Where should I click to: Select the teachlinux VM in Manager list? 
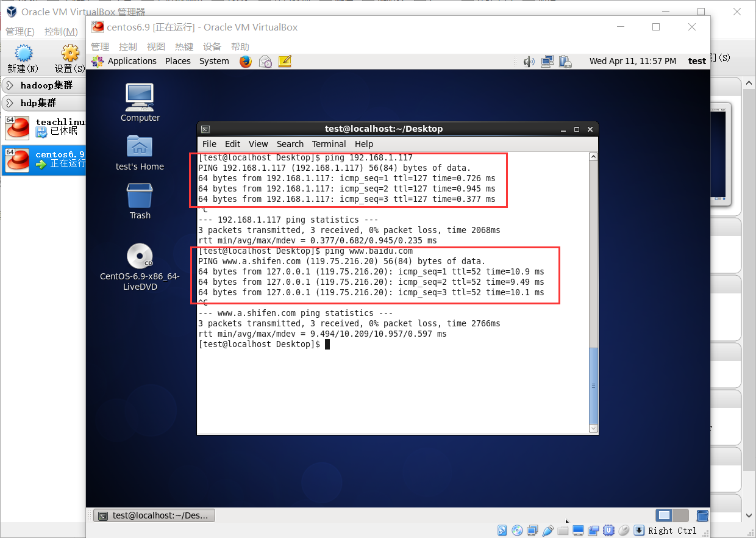[x=44, y=127]
